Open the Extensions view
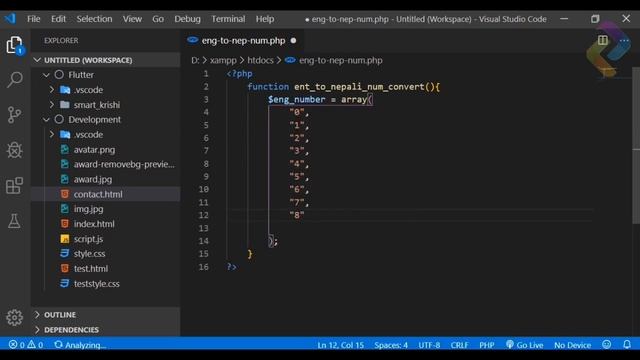Image resolution: width=640 pixels, height=360 pixels. click(x=15, y=185)
